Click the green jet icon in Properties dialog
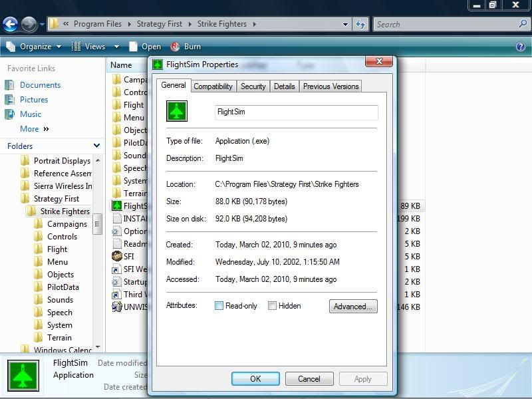This screenshot has height=399, width=532. [x=177, y=111]
